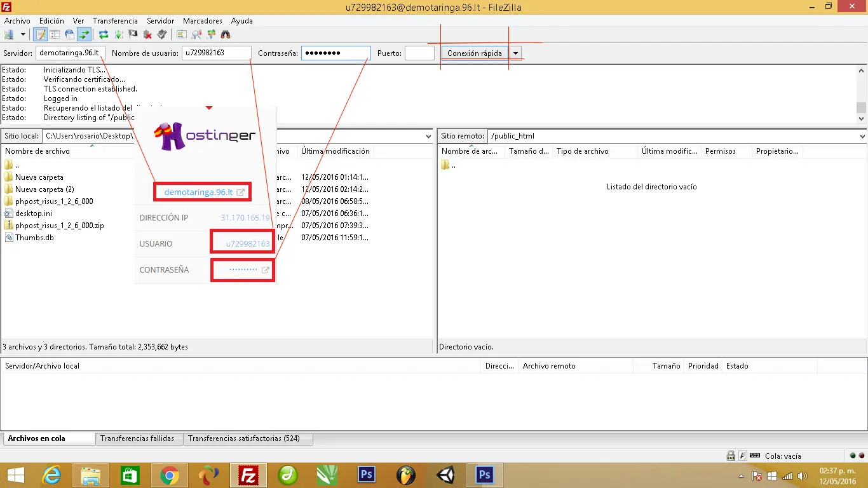Click the process queue toolbar icon
This screenshot has width=868, height=488.
(x=118, y=34)
